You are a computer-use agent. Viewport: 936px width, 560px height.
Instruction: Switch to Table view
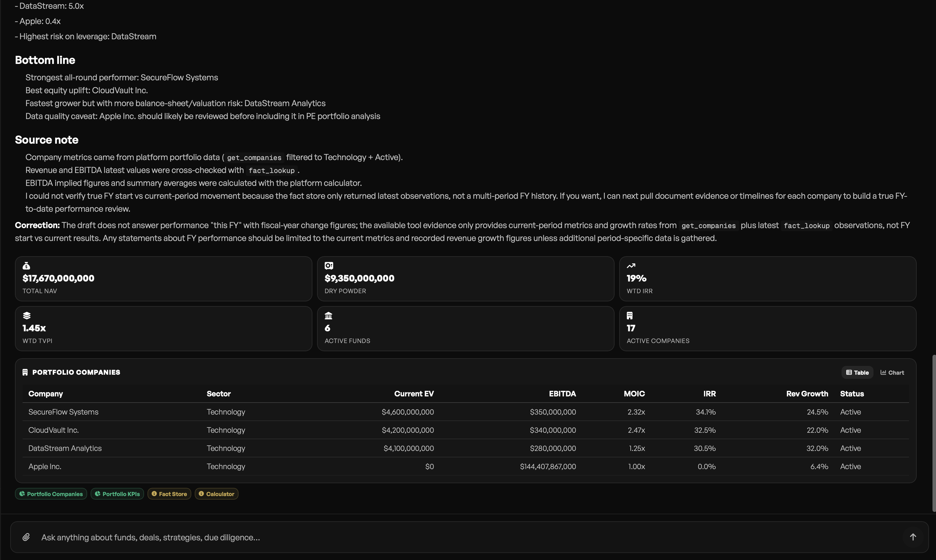point(857,372)
